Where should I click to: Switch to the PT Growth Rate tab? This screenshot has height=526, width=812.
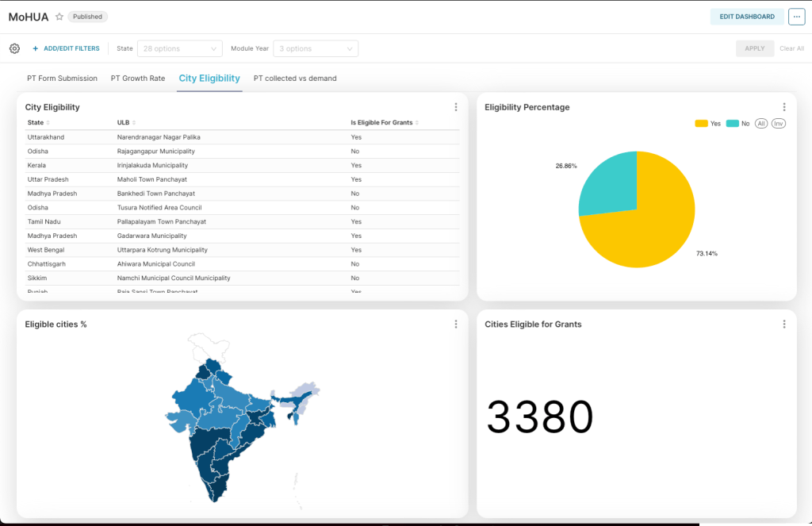pyautogui.click(x=138, y=79)
